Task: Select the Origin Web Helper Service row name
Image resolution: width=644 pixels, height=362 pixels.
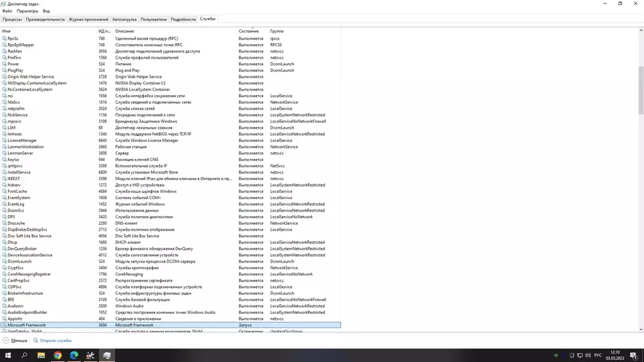Action: [x=31, y=77]
